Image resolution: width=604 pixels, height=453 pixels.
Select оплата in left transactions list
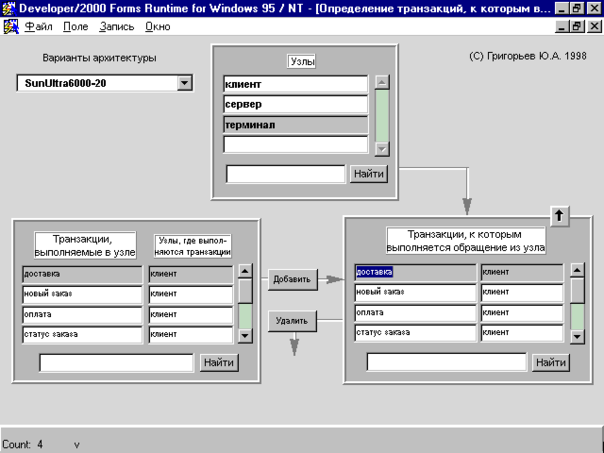[82, 314]
